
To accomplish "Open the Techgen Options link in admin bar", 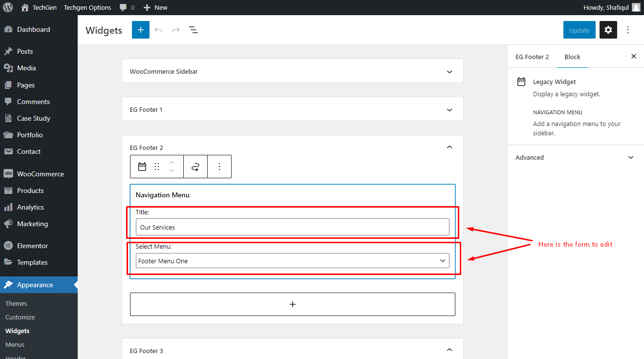I will [x=87, y=7].
